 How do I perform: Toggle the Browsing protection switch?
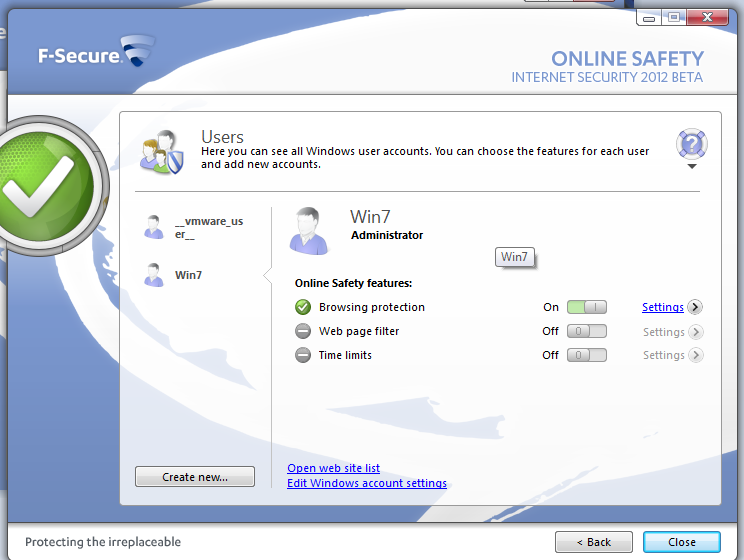(587, 307)
